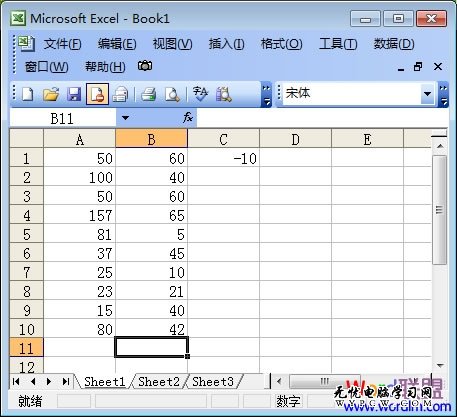Select row 1 header
457x417 pixels.
point(27,158)
